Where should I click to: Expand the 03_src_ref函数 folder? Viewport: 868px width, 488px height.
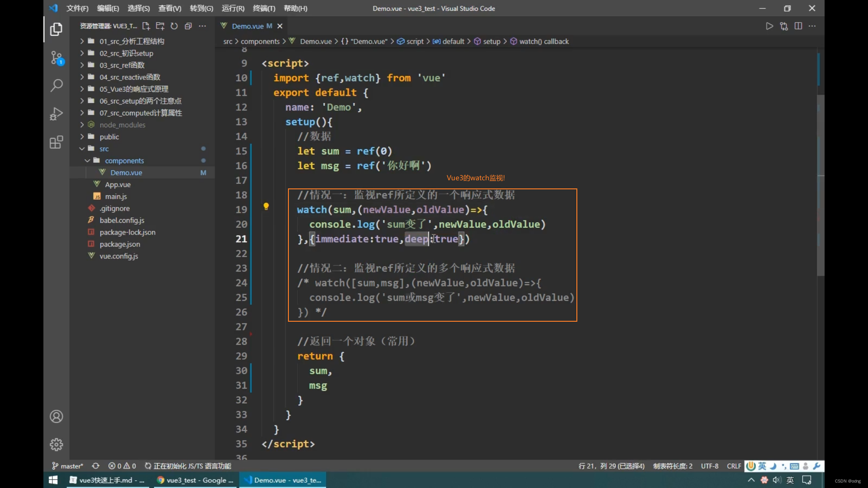click(142, 65)
